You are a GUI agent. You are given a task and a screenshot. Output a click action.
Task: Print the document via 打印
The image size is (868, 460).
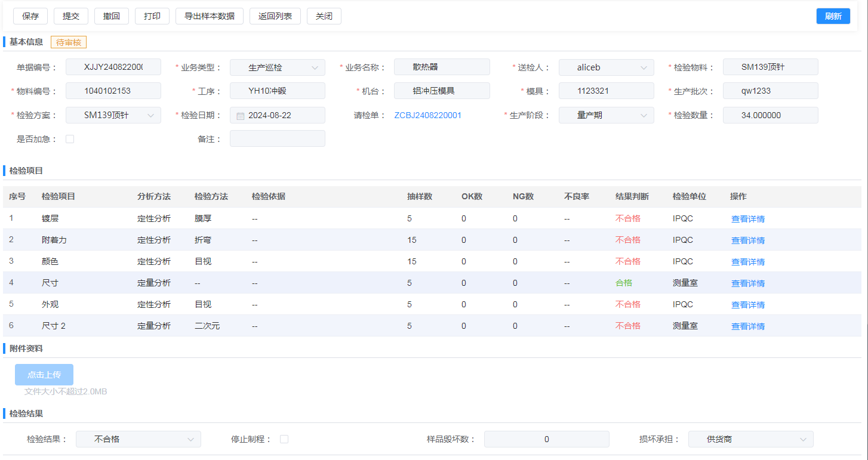(x=152, y=16)
